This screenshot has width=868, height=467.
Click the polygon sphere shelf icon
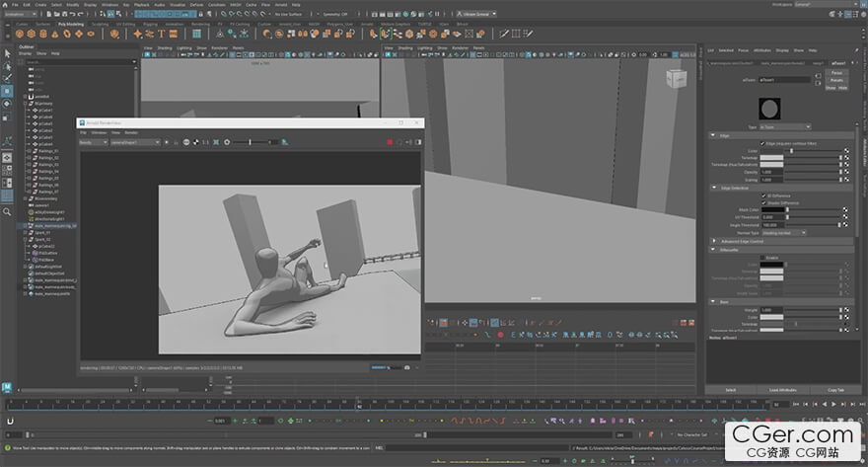pyautogui.click(x=18, y=34)
